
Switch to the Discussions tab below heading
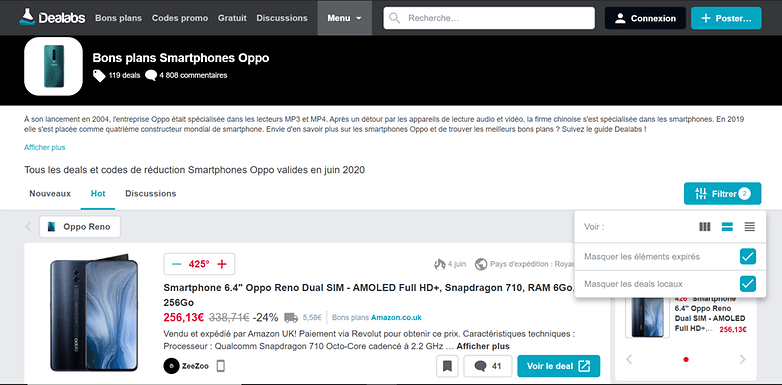151,193
